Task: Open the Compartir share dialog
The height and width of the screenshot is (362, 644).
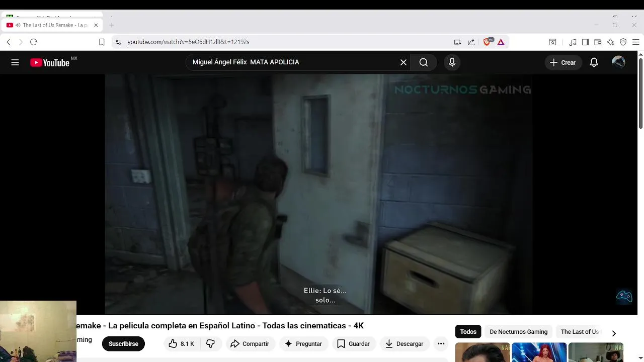Action: tap(250, 344)
